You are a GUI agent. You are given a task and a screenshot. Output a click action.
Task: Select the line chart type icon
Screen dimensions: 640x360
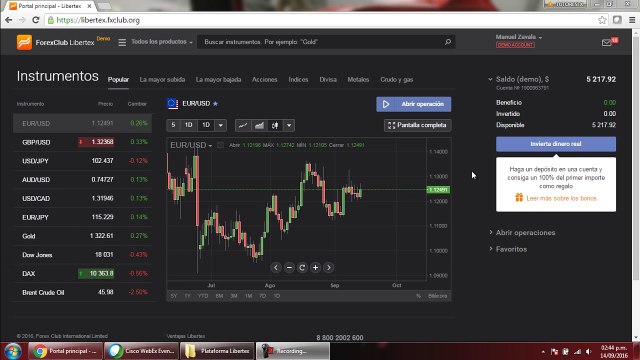pyautogui.click(x=243, y=125)
